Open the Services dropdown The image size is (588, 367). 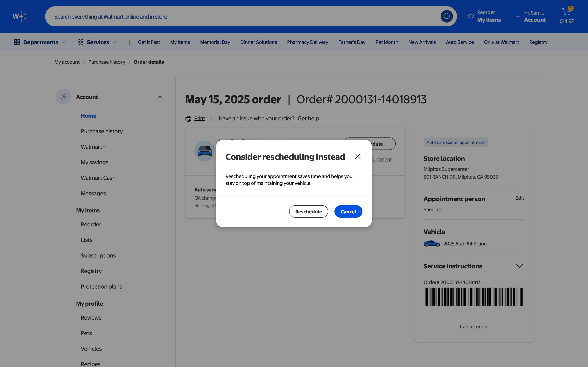click(98, 42)
